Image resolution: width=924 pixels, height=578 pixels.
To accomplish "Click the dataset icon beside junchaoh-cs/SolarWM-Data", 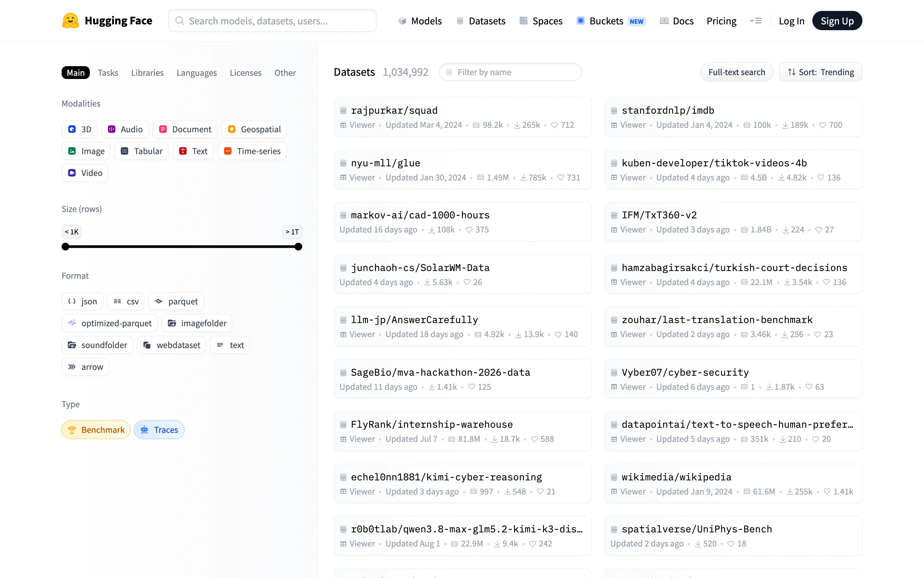I will [343, 267].
